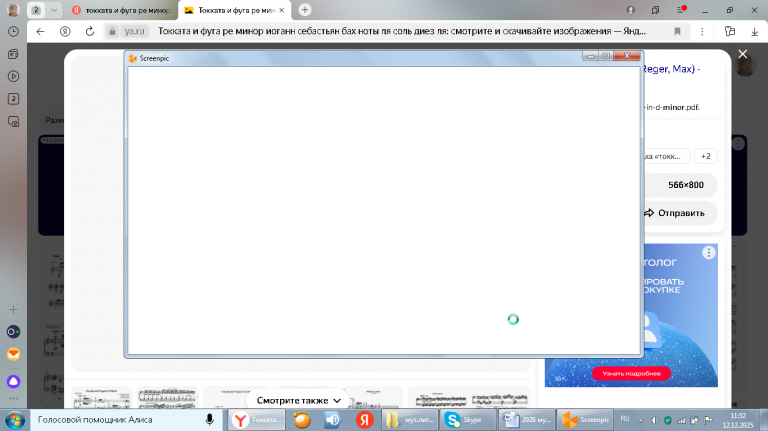Open the first sheet music thumbnail at bottom left
The height and width of the screenshot is (431, 768).
click(x=101, y=398)
